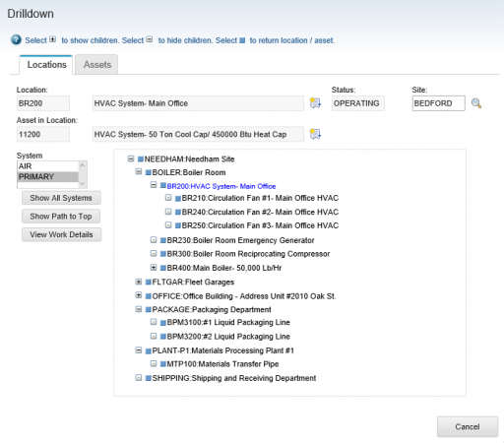Collapse the PACKAGE:Packaging Department node
This screenshot has height=443, width=504.
click(139, 309)
